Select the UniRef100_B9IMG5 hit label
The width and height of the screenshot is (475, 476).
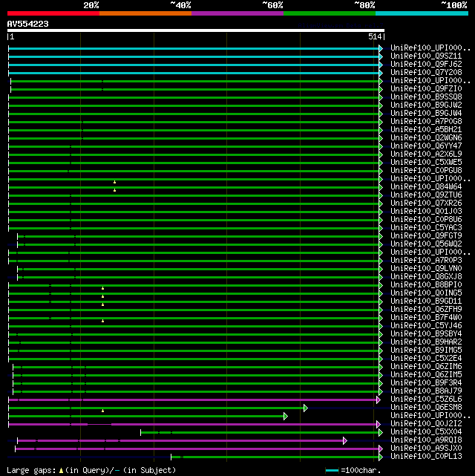click(426, 351)
